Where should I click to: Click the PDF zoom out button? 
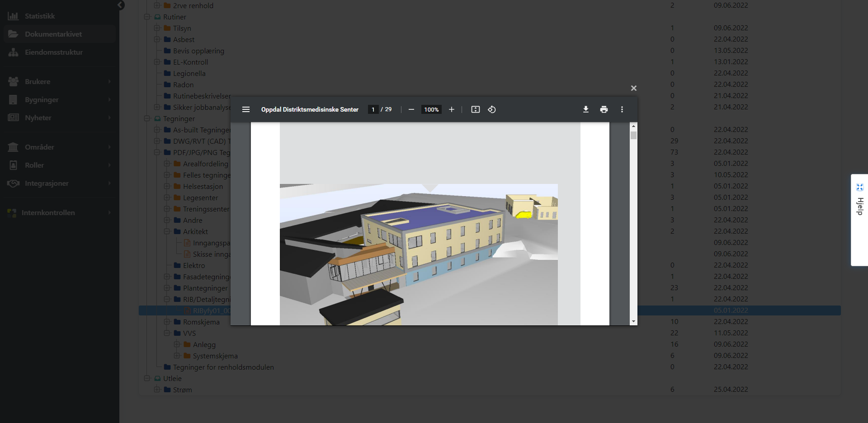411,109
